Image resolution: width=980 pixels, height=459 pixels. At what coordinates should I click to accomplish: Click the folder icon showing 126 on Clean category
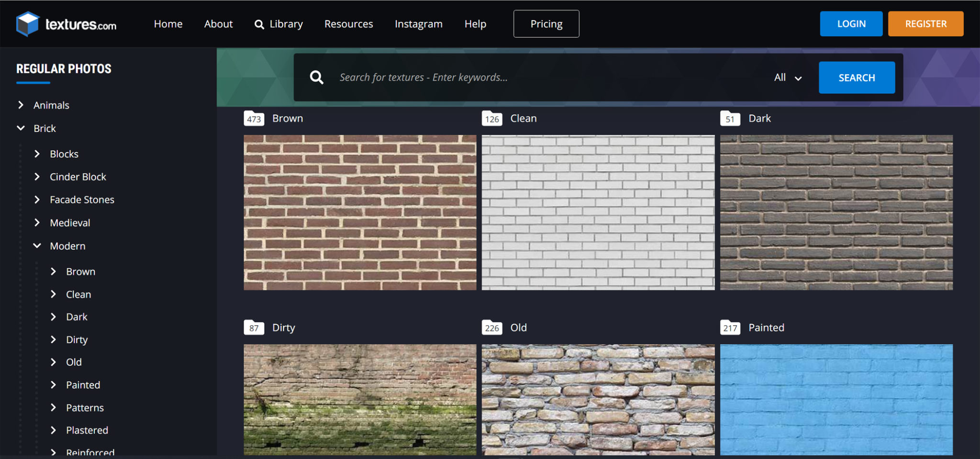coord(491,118)
